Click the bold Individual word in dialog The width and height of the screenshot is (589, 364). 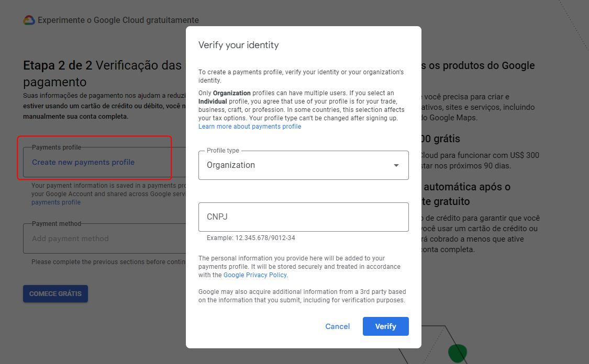coord(213,101)
